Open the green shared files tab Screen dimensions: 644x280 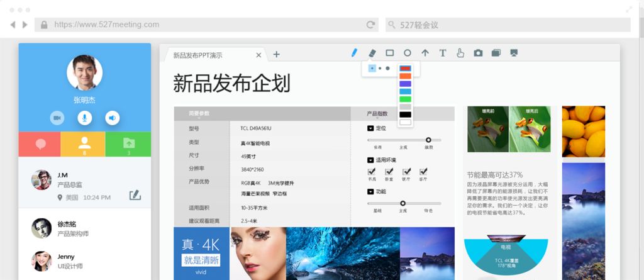(x=128, y=144)
